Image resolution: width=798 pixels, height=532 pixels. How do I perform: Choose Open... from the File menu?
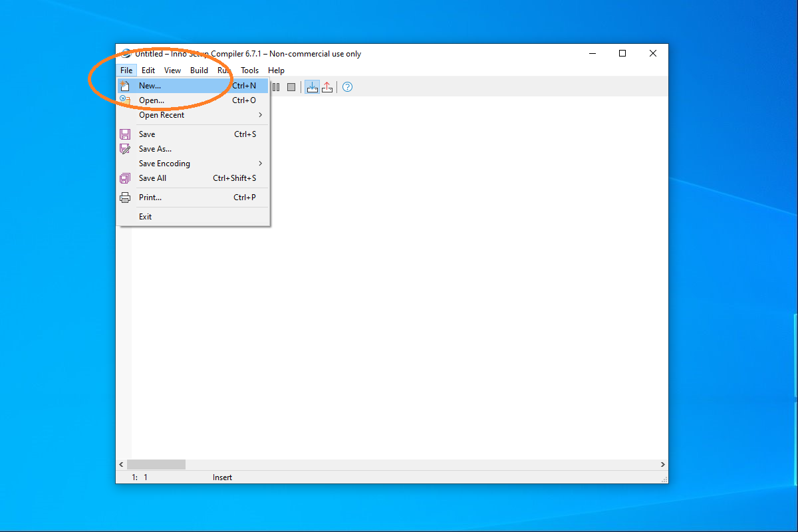point(193,100)
